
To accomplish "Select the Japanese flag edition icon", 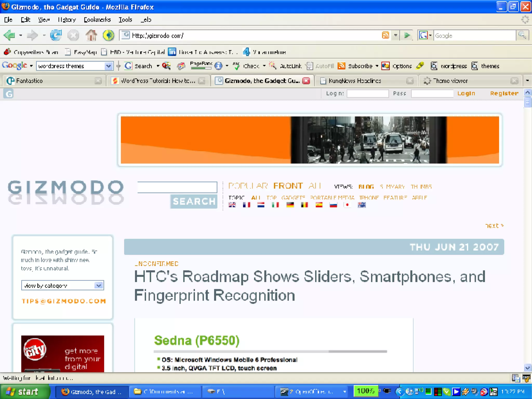I will 347,205.
